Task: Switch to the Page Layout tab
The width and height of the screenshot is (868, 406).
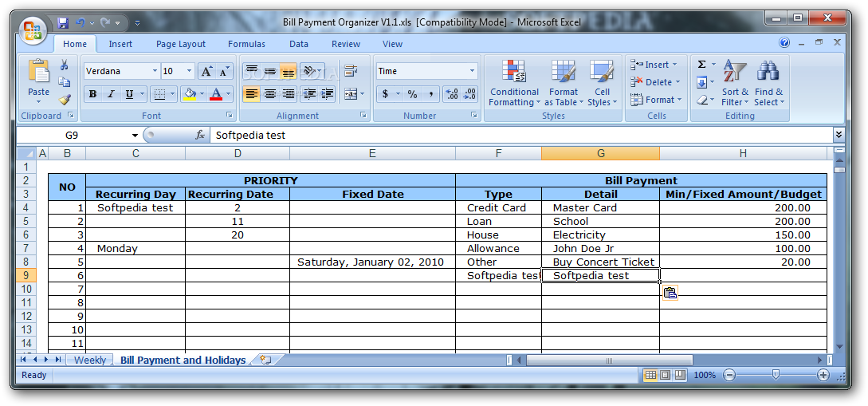Action: pyautogui.click(x=180, y=44)
